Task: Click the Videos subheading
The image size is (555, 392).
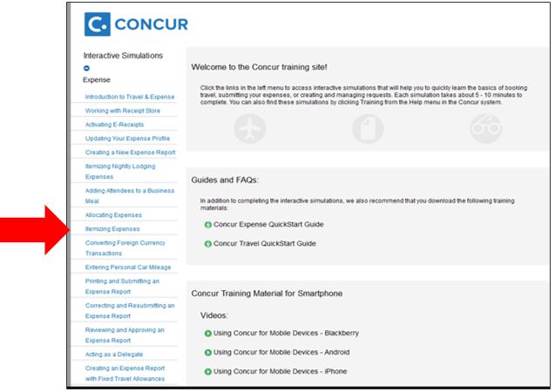Action: tap(214, 315)
